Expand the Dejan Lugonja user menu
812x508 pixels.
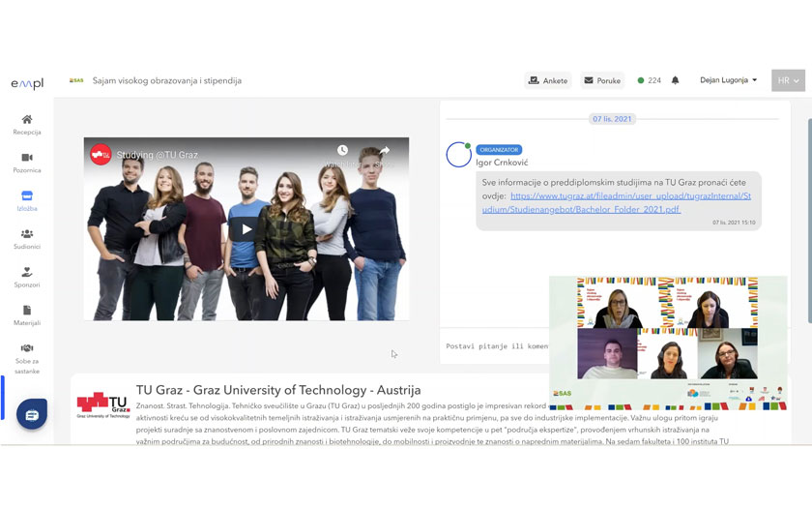coord(728,79)
